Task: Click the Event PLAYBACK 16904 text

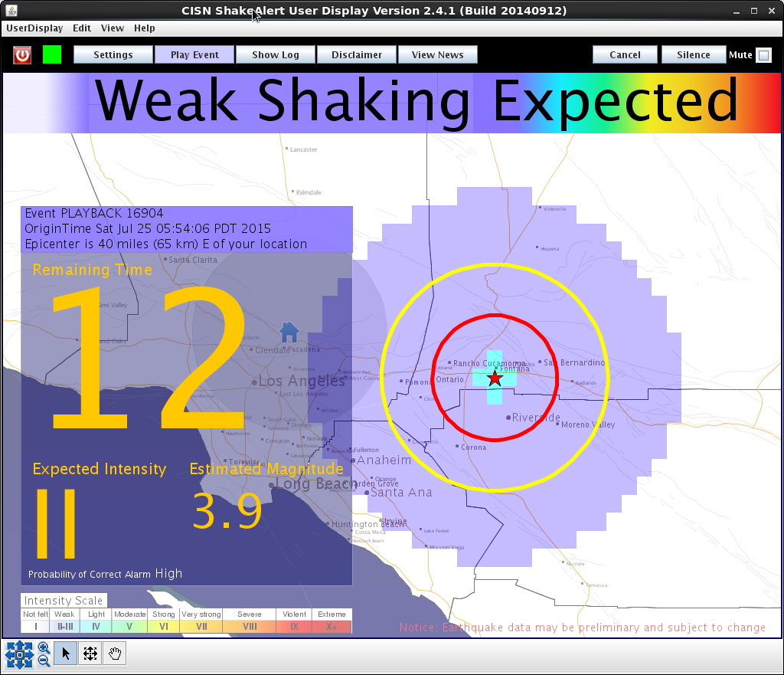Action: (94, 213)
